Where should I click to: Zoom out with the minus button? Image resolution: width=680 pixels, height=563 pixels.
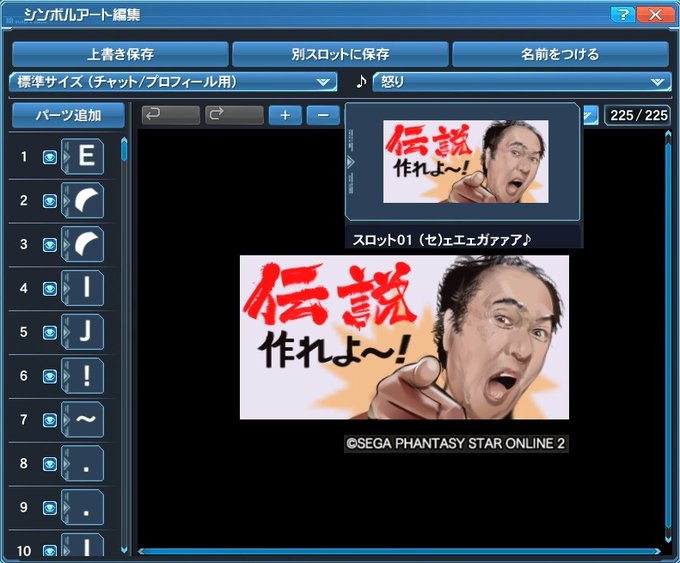[323, 115]
